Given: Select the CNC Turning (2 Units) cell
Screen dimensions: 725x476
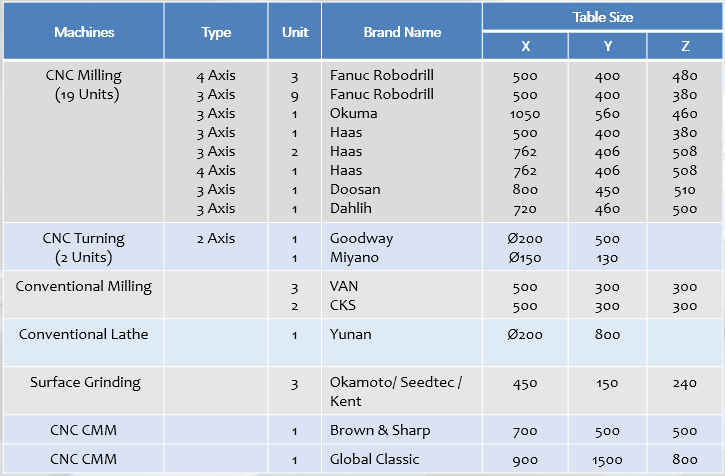Looking at the screenshot, I should [x=84, y=248].
